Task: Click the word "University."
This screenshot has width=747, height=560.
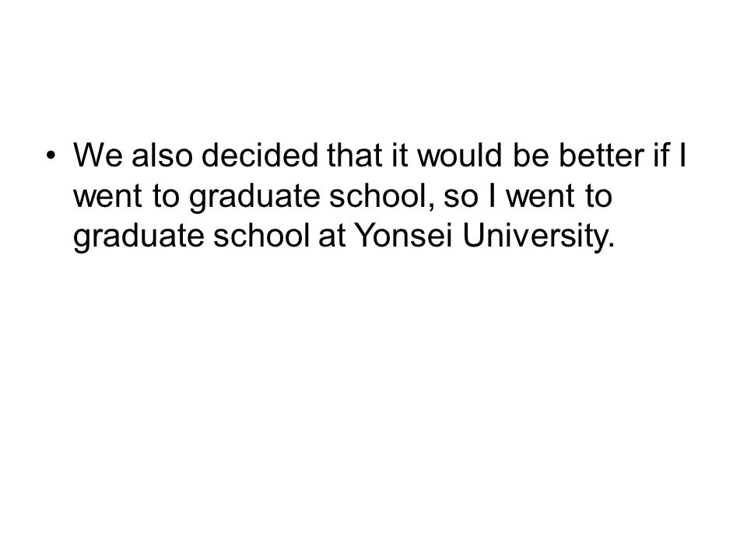Action: pos(538,235)
